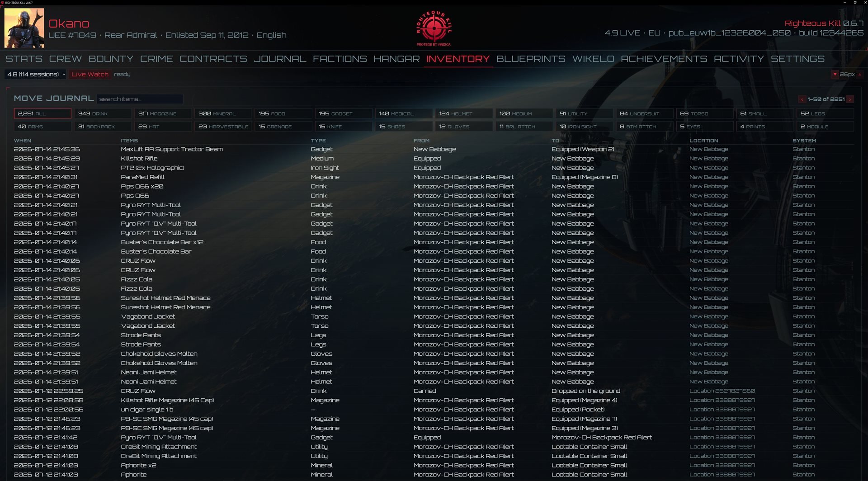Screen dimensions: 868x481
Task: Click the Aphorite x2 mineral entry
Action: (434, 465)
